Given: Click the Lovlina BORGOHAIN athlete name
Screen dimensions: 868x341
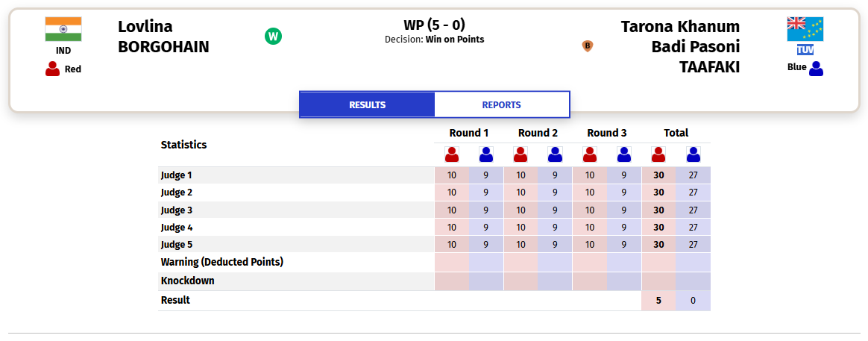Looking at the screenshot, I should pyautogui.click(x=163, y=37).
